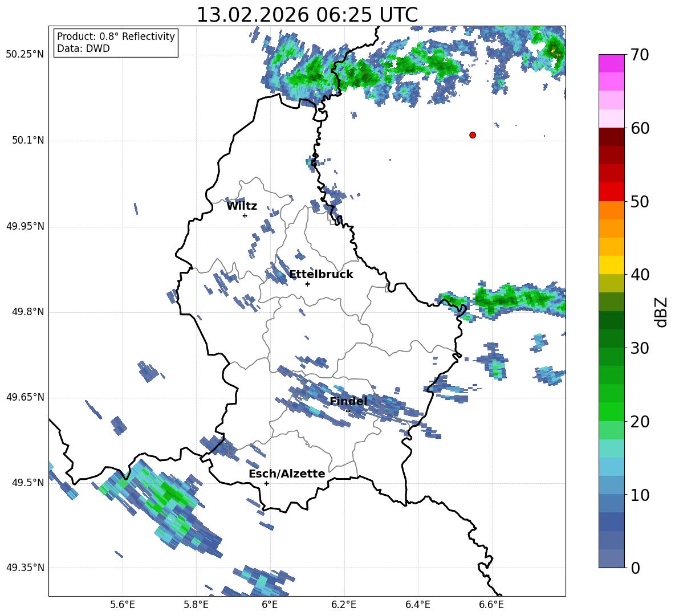
Task: Click the dark maroon swatch just below 60
Action: 611,137
